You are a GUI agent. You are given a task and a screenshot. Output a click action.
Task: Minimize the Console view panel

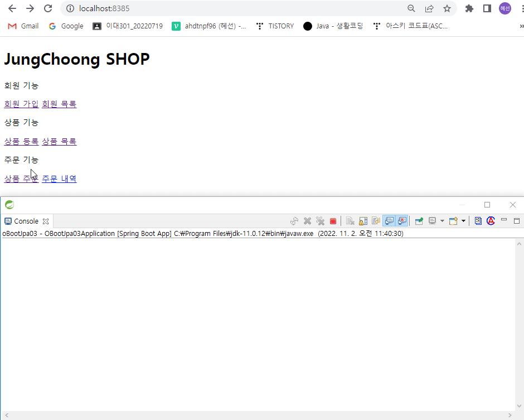[504, 220]
